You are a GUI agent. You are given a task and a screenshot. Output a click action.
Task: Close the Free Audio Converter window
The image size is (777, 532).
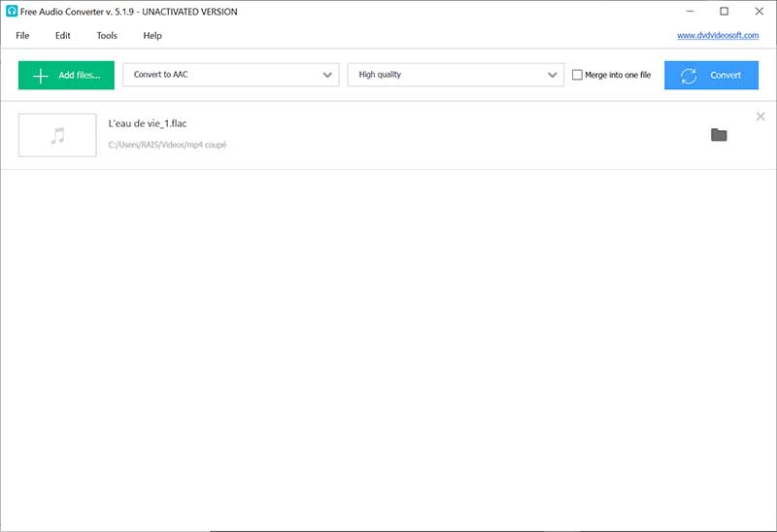(759, 11)
